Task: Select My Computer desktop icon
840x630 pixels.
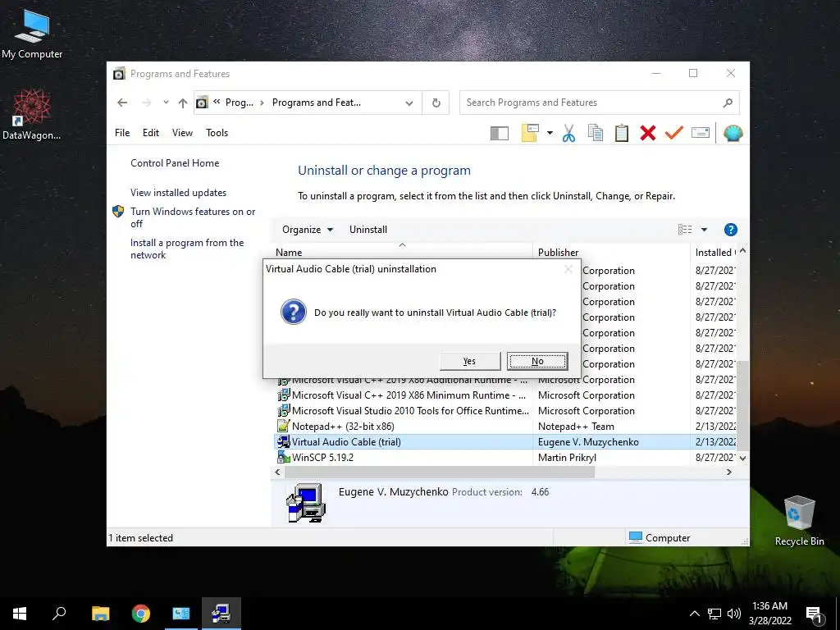Action: (32, 34)
